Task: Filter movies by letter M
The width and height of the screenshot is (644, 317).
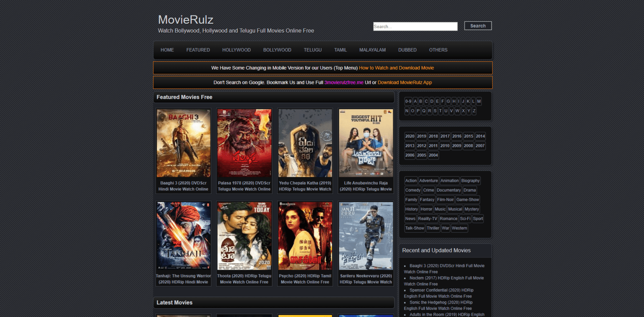Action: [479, 101]
